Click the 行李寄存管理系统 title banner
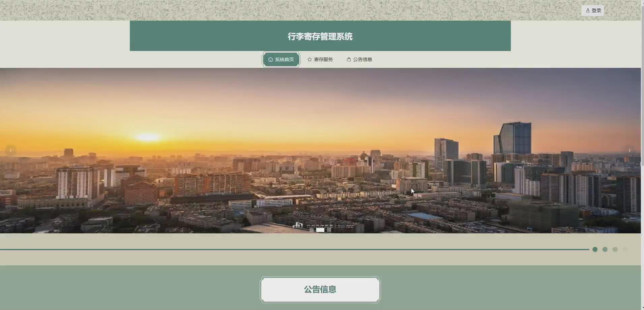 (320, 36)
